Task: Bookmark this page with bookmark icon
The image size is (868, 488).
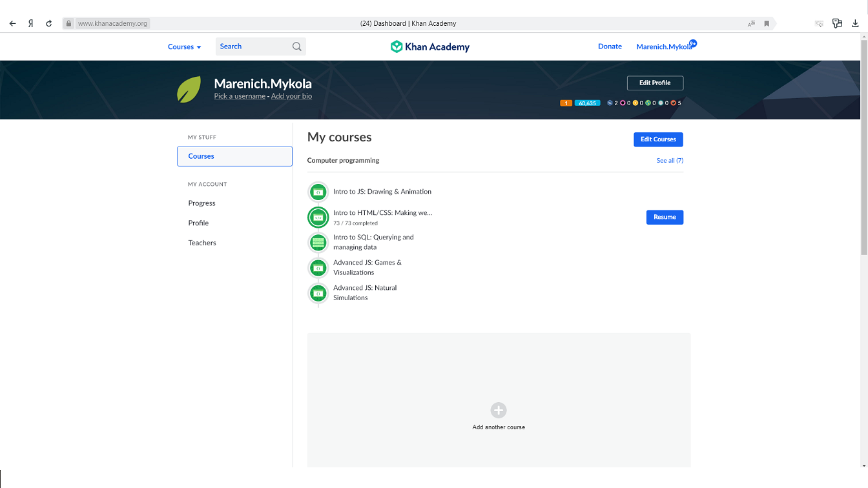Action: coord(767,24)
